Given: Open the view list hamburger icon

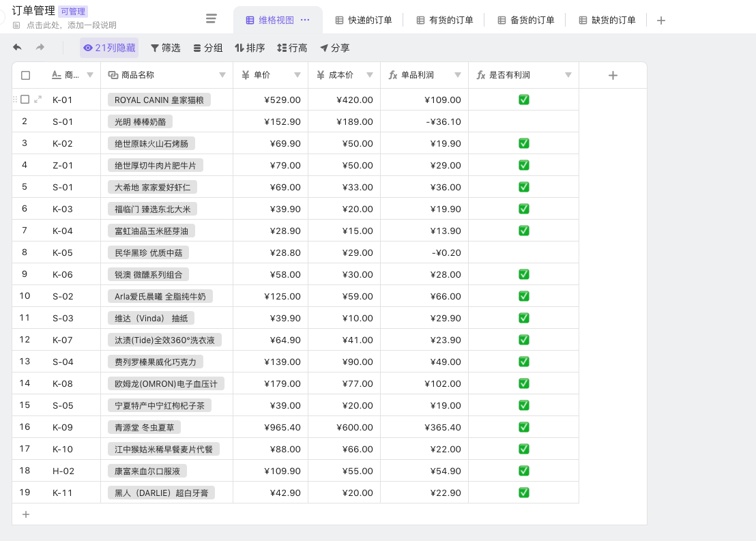Looking at the screenshot, I should point(212,19).
